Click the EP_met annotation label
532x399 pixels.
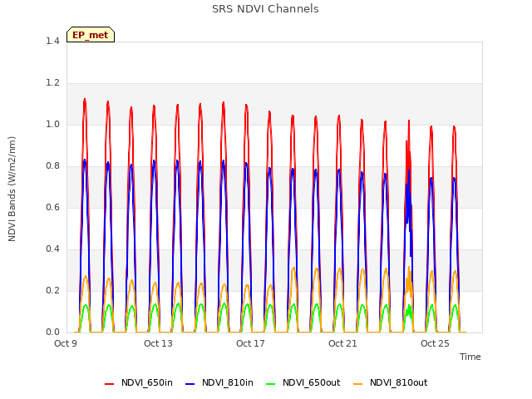(x=91, y=35)
